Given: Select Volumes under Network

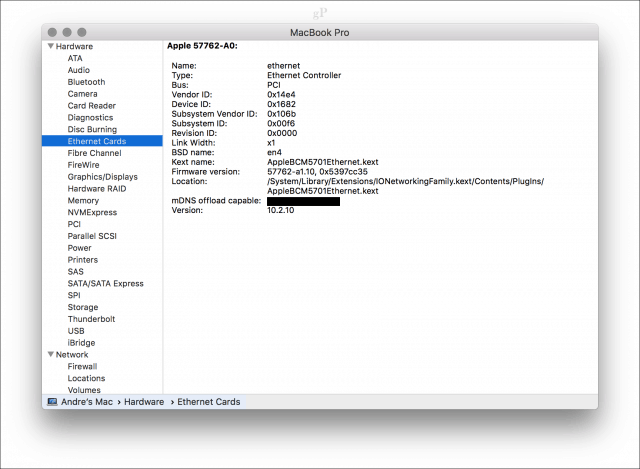Looking at the screenshot, I should [x=84, y=390].
